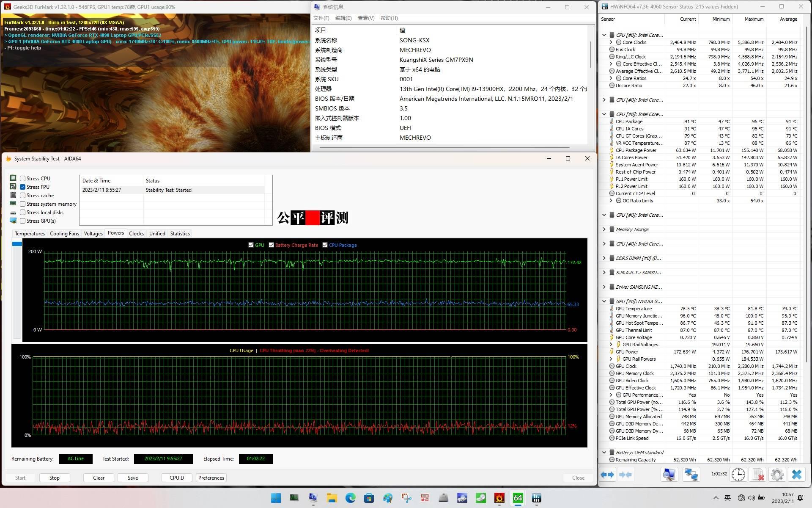Click the AIDA64 icon in the taskbar
The height and width of the screenshot is (508, 812).
(x=518, y=498)
